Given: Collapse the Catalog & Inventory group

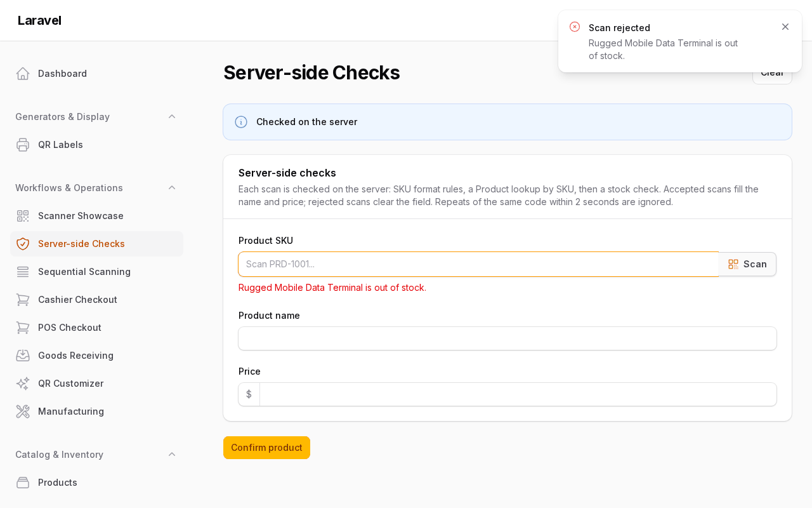Looking at the screenshot, I should tap(172, 455).
